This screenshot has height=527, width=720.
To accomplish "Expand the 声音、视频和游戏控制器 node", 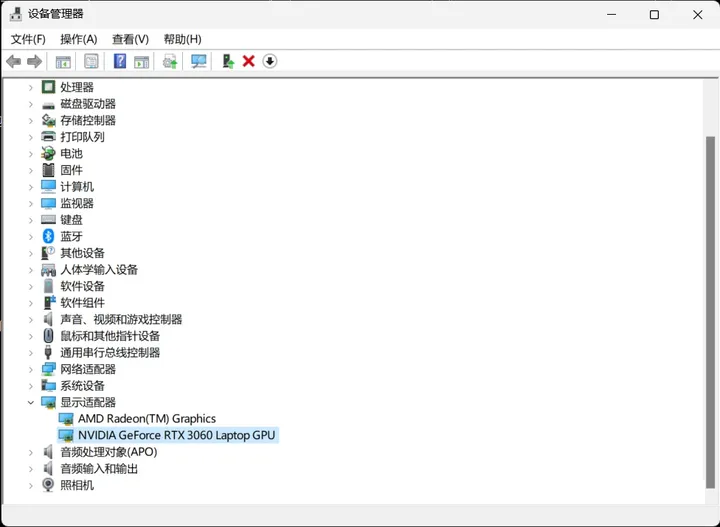I will click(31, 319).
